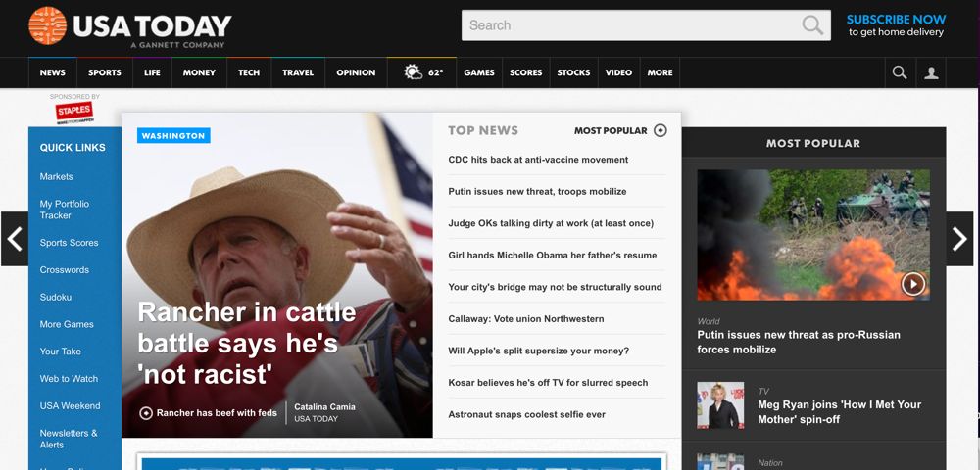Open the Meg Ryan story thumbnail
The width and height of the screenshot is (980, 470).
coord(720,405)
